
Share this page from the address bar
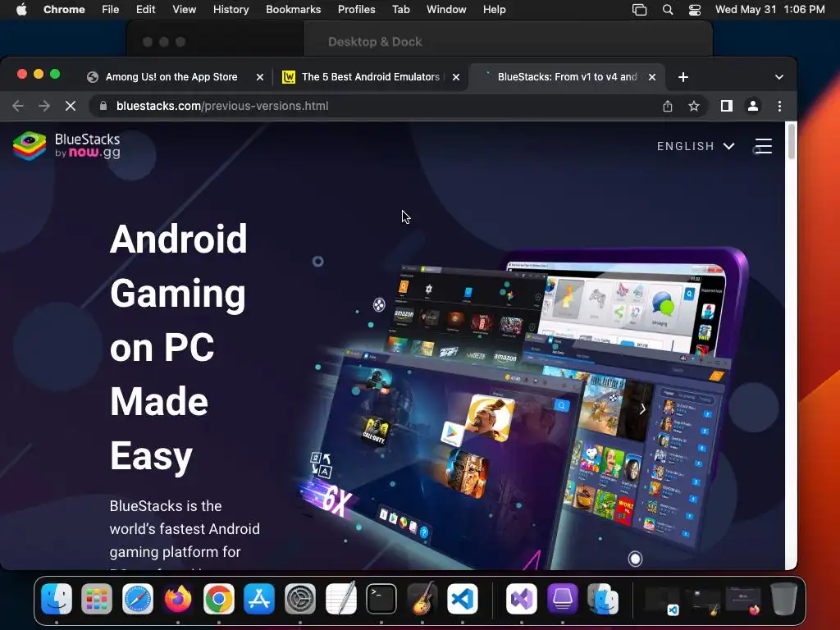pyautogui.click(x=668, y=106)
